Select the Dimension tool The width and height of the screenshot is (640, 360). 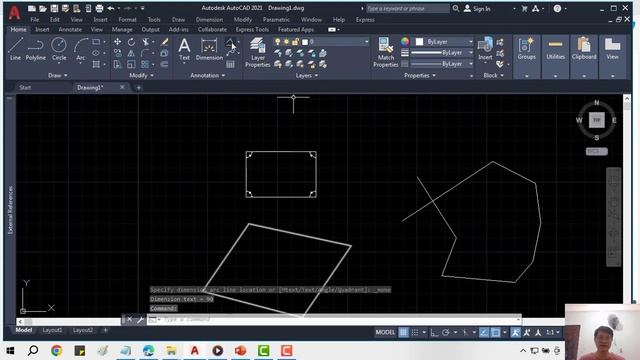click(209, 49)
